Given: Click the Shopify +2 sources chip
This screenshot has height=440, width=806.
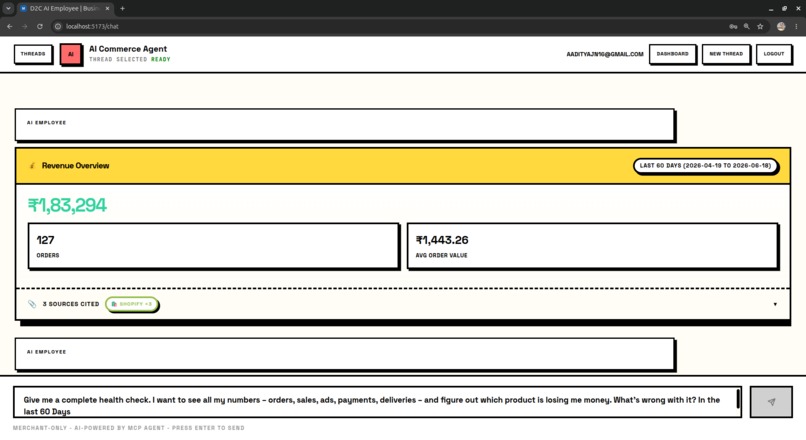Looking at the screenshot, I should click(132, 304).
